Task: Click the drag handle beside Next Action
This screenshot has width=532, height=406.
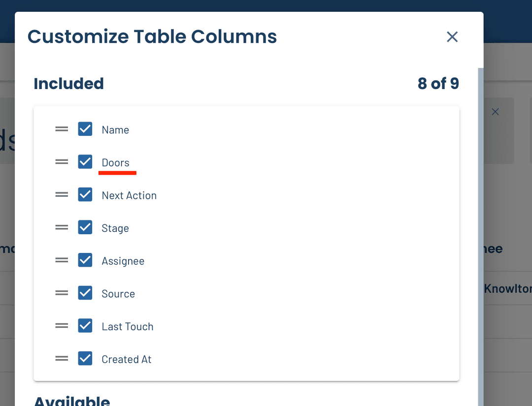Action: [62, 195]
